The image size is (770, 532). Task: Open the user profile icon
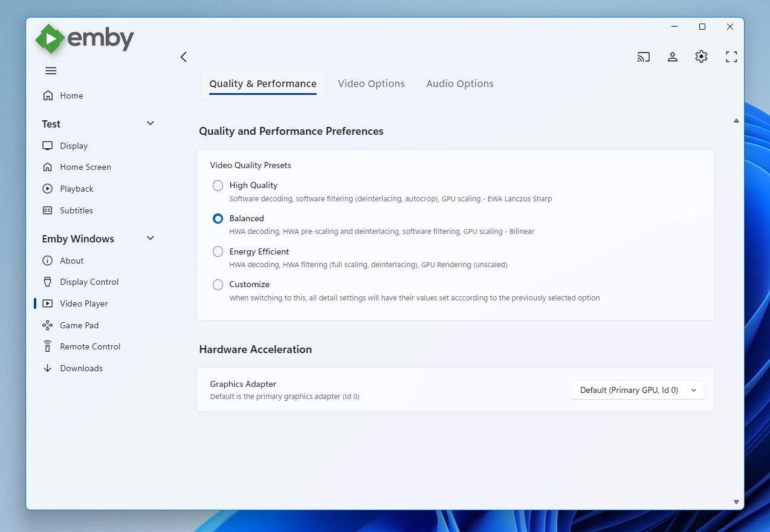pos(672,57)
